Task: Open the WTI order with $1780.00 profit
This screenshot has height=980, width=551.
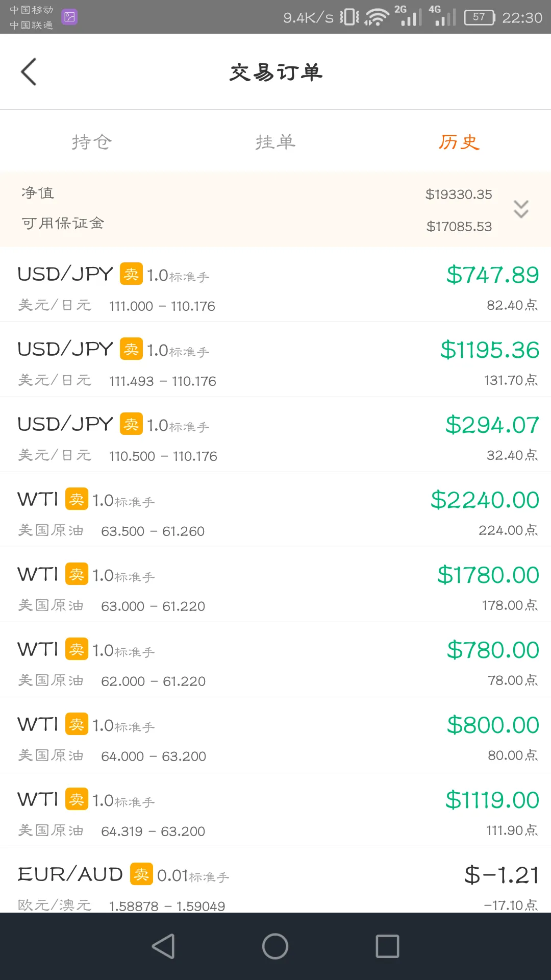Action: [x=275, y=585]
